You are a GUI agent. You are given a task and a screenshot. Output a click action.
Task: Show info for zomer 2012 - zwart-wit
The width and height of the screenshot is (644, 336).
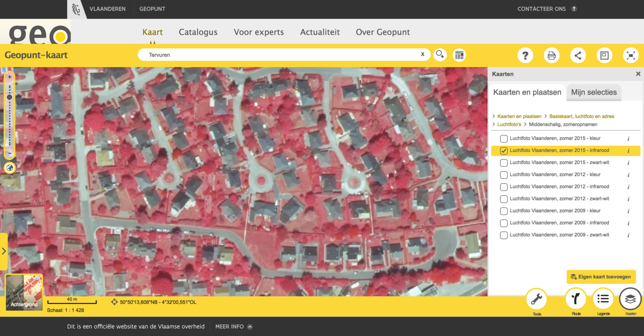point(628,199)
